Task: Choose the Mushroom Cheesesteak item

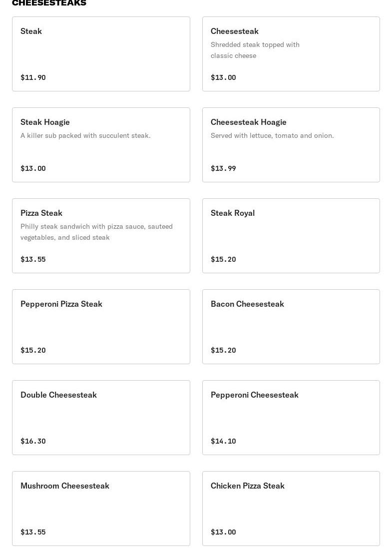Action: [x=101, y=509]
